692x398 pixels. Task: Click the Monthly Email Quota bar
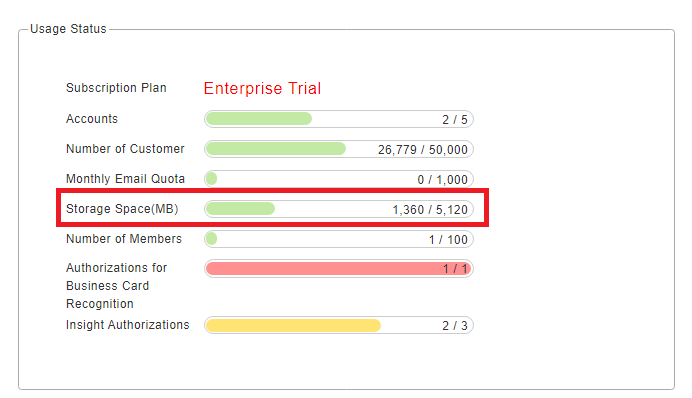click(x=338, y=179)
